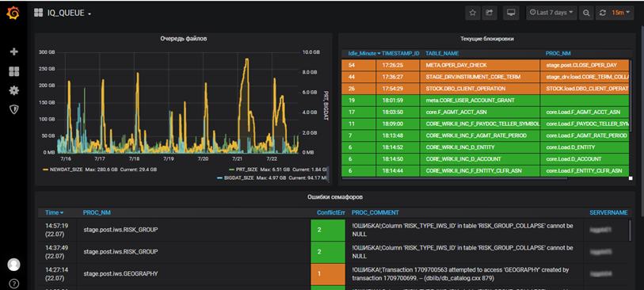Open the Текущие блокировки panel title menu

click(487, 39)
